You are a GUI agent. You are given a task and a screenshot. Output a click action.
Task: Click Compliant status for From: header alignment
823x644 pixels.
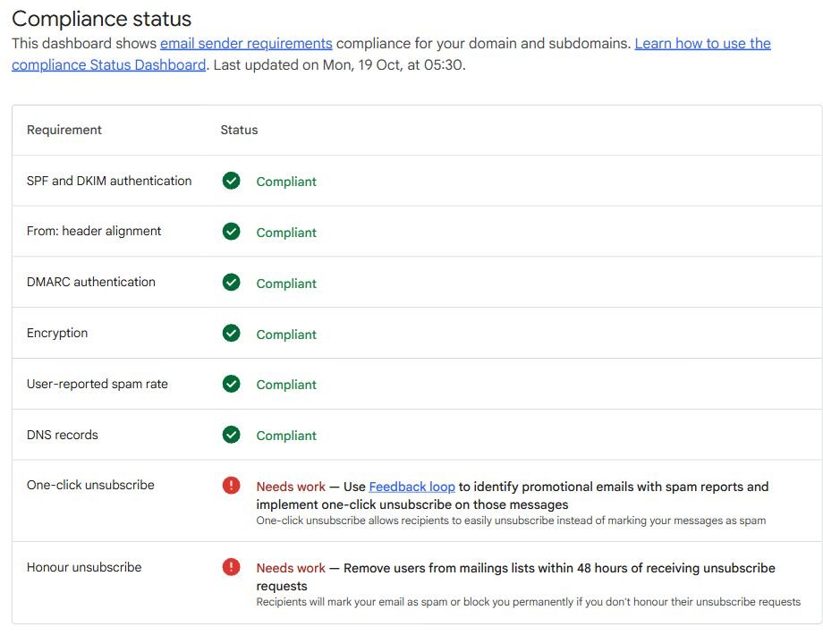pos(286,233)
